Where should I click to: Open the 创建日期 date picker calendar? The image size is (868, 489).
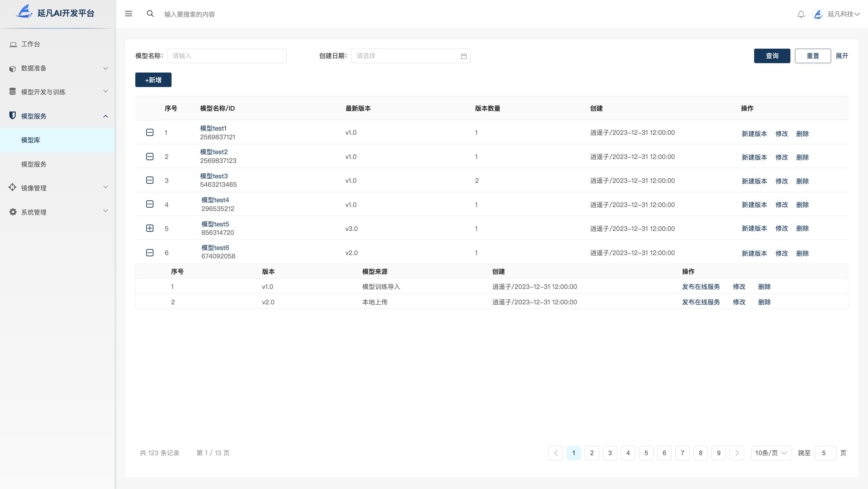(463, 56)
